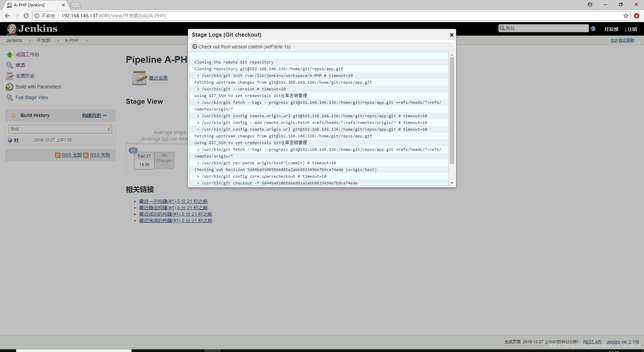Open the A-PHP breadcrumb
This screenshot has width=644, height=352.
72,40
